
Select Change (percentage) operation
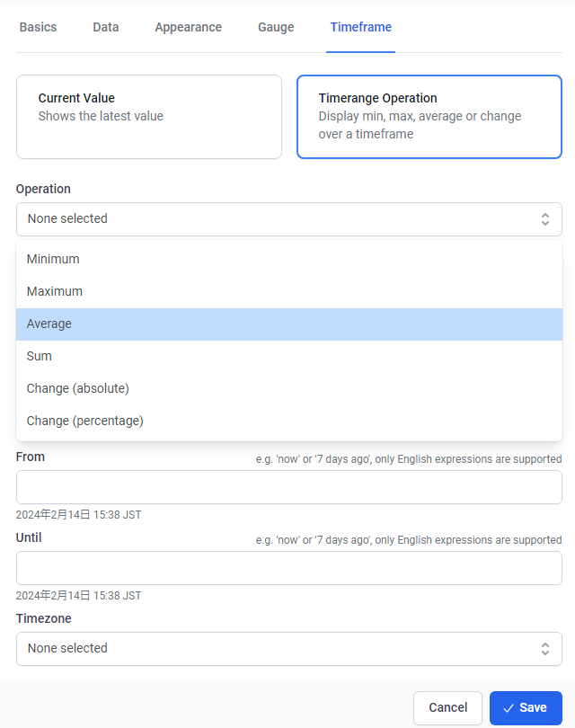pos(85,422)
